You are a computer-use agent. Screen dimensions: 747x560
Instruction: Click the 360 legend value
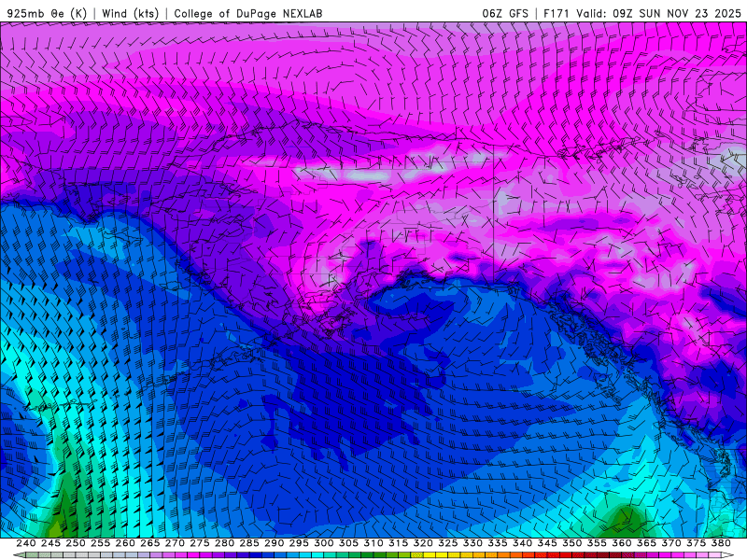click(x=621, y=543)
